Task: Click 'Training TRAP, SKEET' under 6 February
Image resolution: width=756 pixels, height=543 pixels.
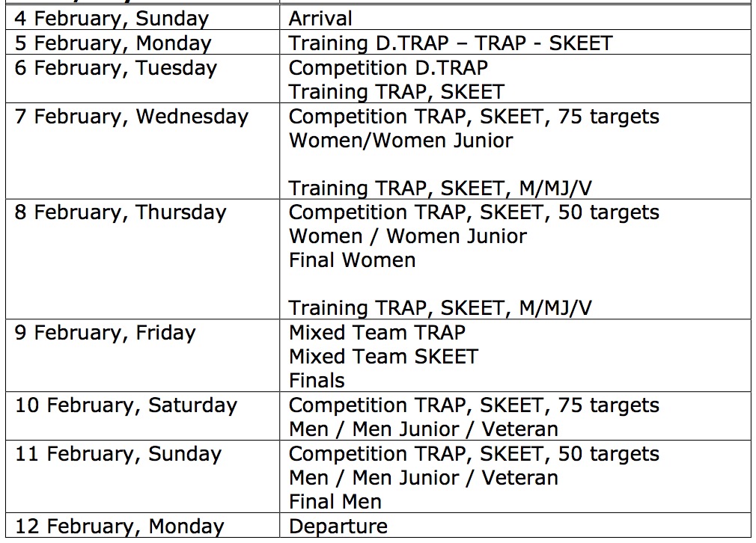Action: [x=396, y=91]
